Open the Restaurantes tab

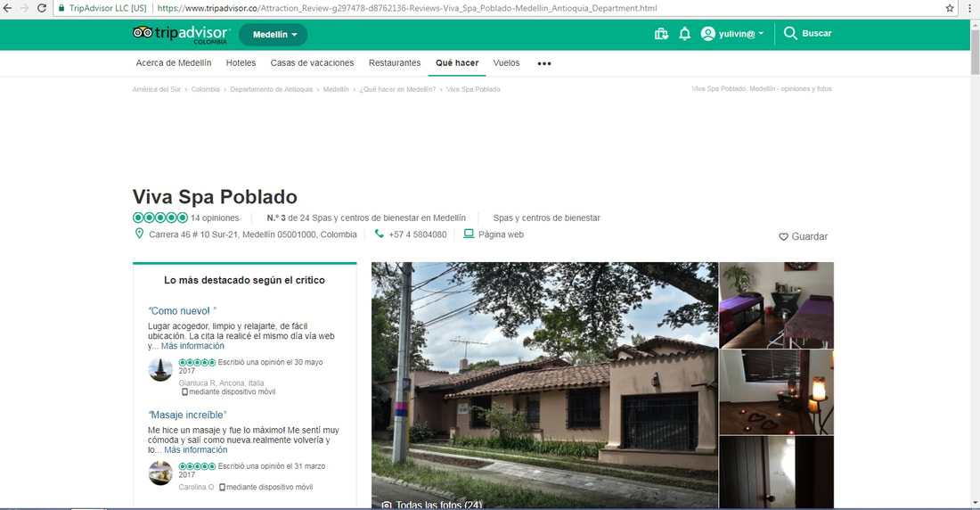pos(395,63)
